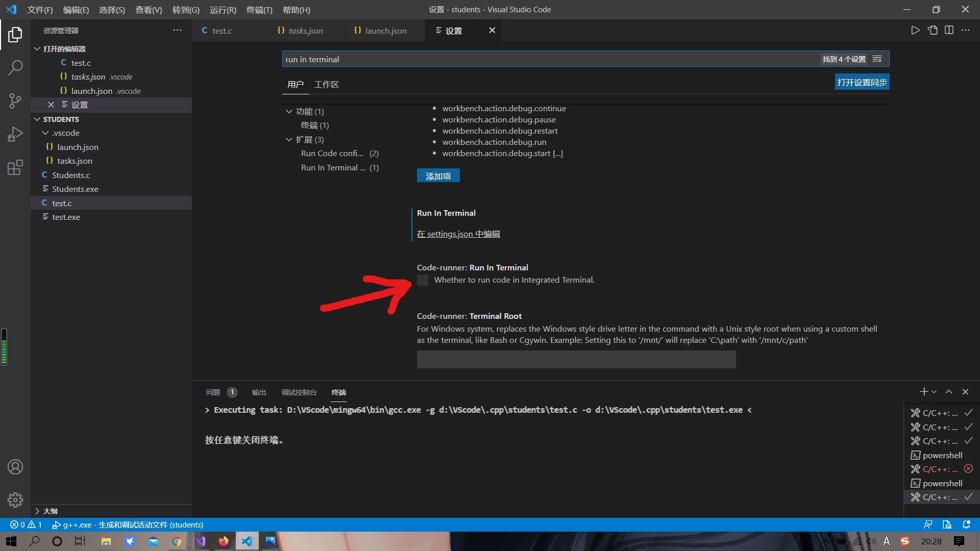Open the Extensions view icon

[x=15, y=167]
